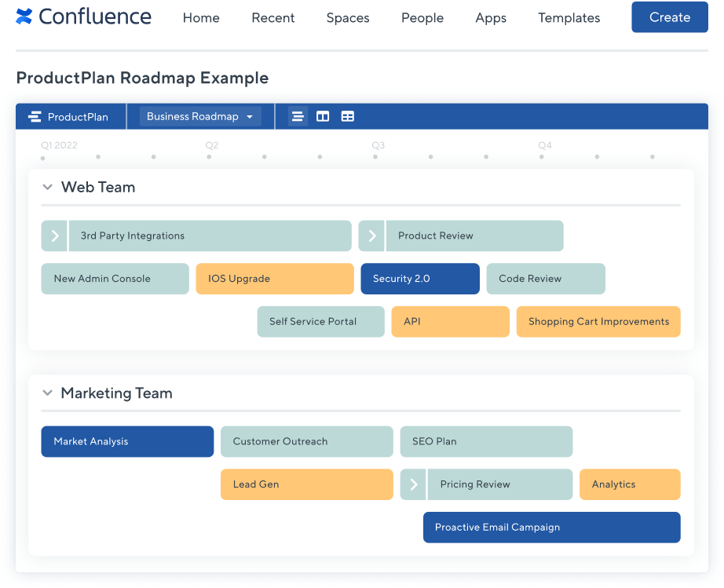
Task: Open the Home menu item
Action: [x=201, y=17]
